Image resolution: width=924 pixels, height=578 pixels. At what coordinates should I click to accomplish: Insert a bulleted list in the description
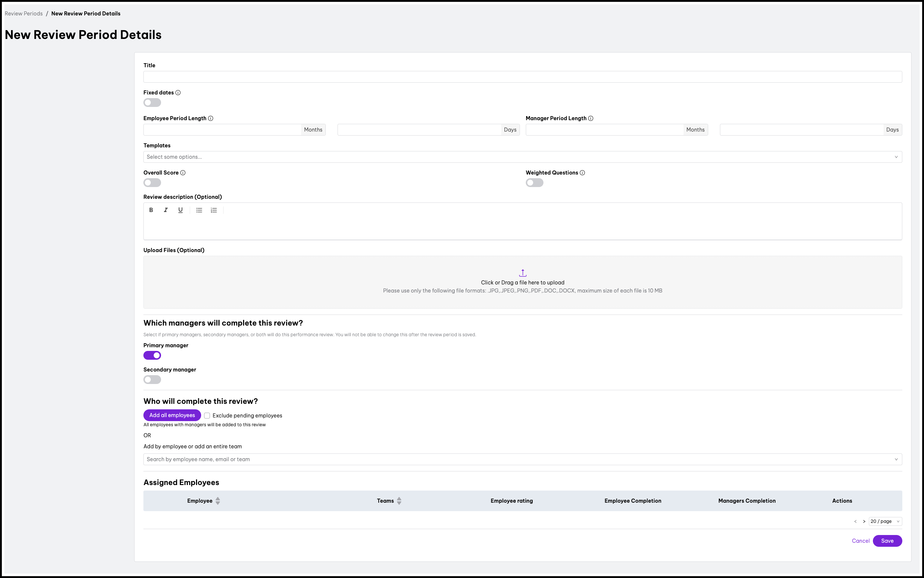[x=199, y=210]
